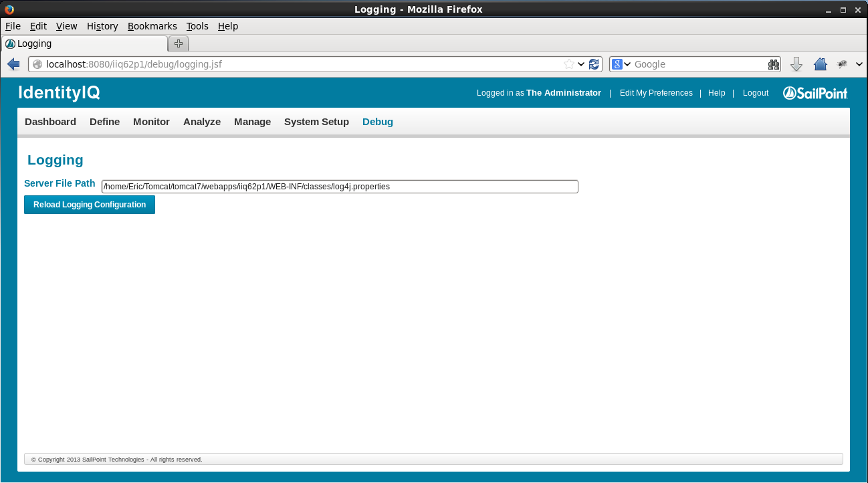Open downloads via the down arrow icon
The width and height of the screenshot is (868, 483).
(x=796, y=64)
